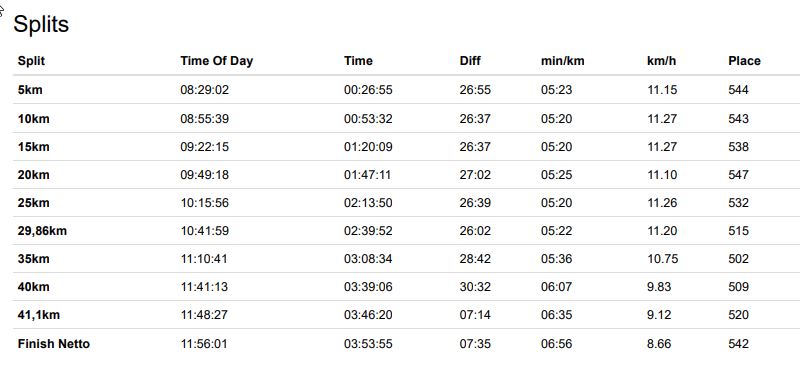This screenshot has width=800, height=382.
Task: Click the km/h column header
Action: pos(661,61)
